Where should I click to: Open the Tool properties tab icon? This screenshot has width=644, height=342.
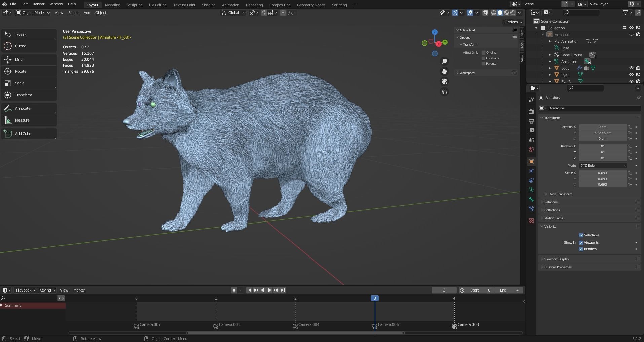click(x=531, y=100)
